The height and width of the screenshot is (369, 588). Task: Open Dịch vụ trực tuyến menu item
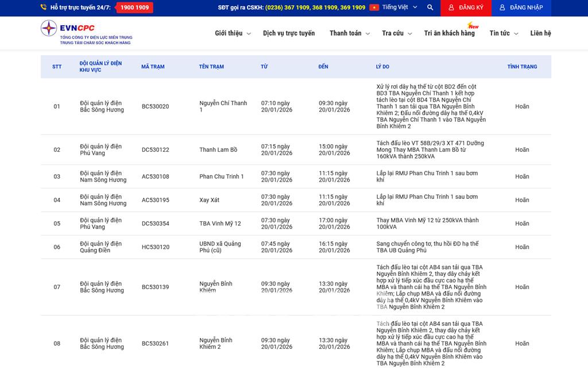[289, 33]
